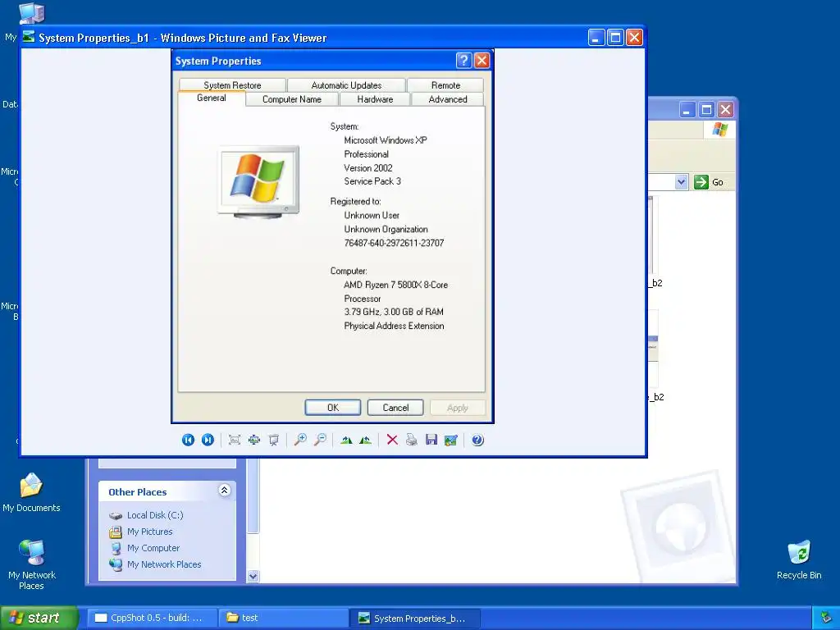
Task: Click the "Microsoft Windows XP" text
Action: click(386, 140)
